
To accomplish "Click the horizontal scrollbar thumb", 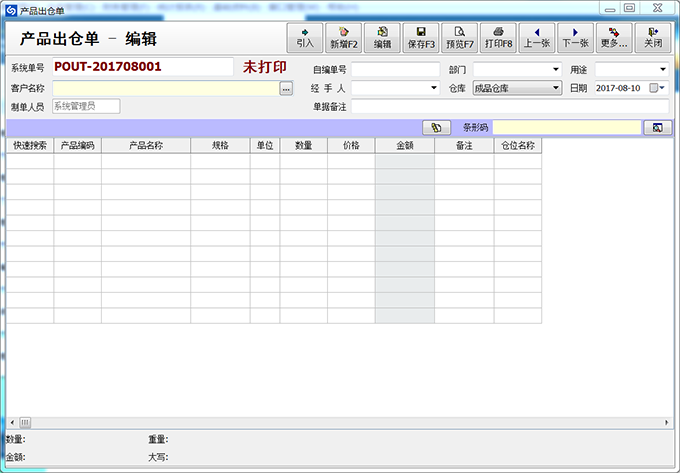I will (25, 422).
